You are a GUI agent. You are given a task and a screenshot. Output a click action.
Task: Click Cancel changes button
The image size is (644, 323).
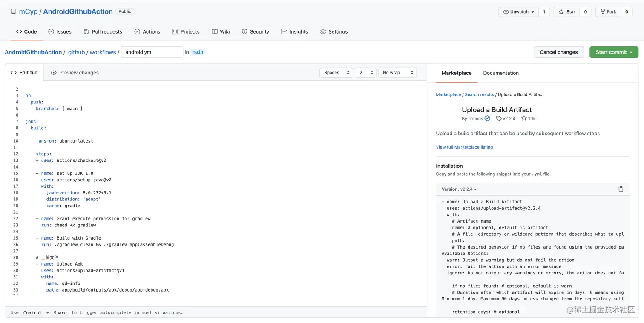(558, 52)
